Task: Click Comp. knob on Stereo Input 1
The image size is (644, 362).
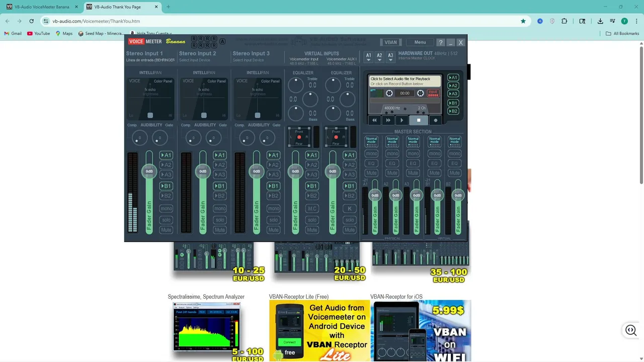Action: pyautogui.click(x=139, y=138)
